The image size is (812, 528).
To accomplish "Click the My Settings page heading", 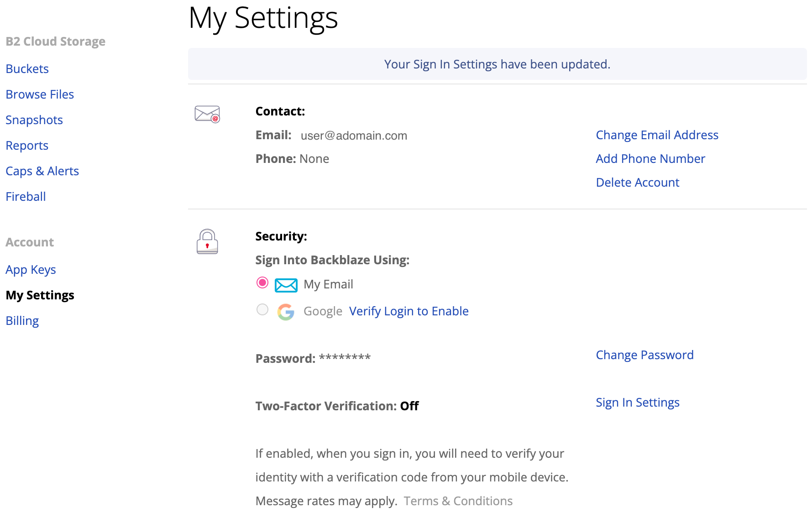I will coord(263,18).
